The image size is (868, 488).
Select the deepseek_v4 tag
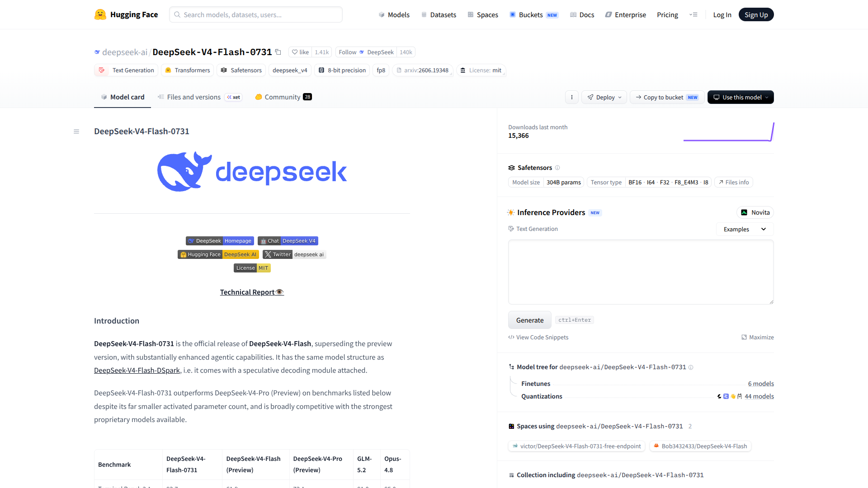pos(290,70)
